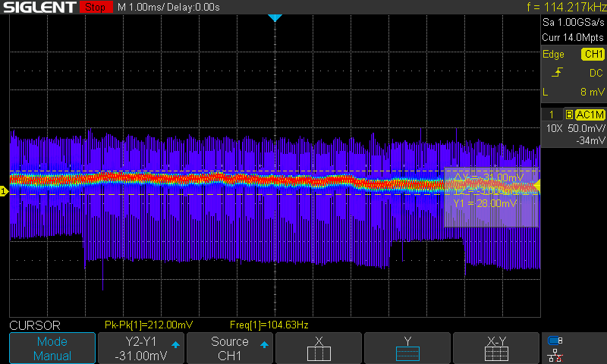Open the channel 1 settings box
This screenshot has height=364, width=607.
[x=574, y=127]
